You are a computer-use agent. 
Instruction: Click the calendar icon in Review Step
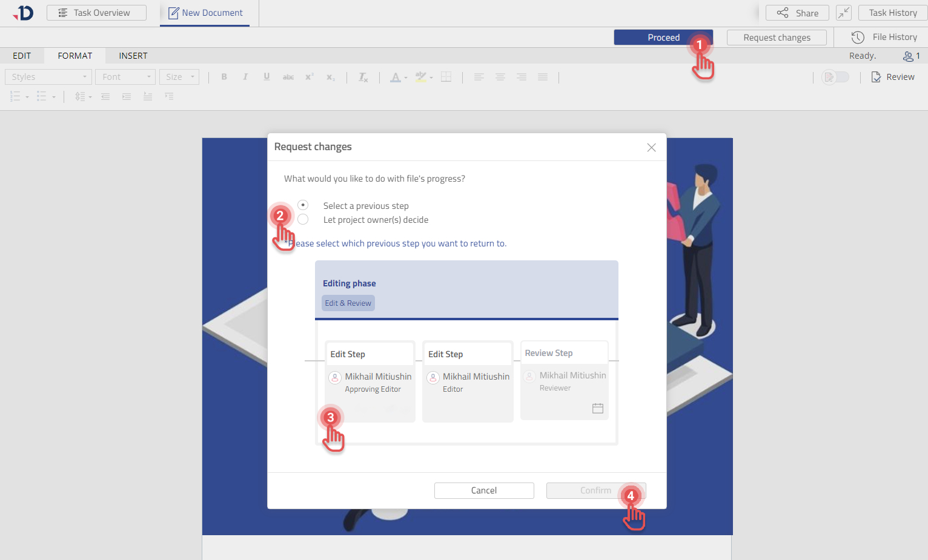coord(597,409)
